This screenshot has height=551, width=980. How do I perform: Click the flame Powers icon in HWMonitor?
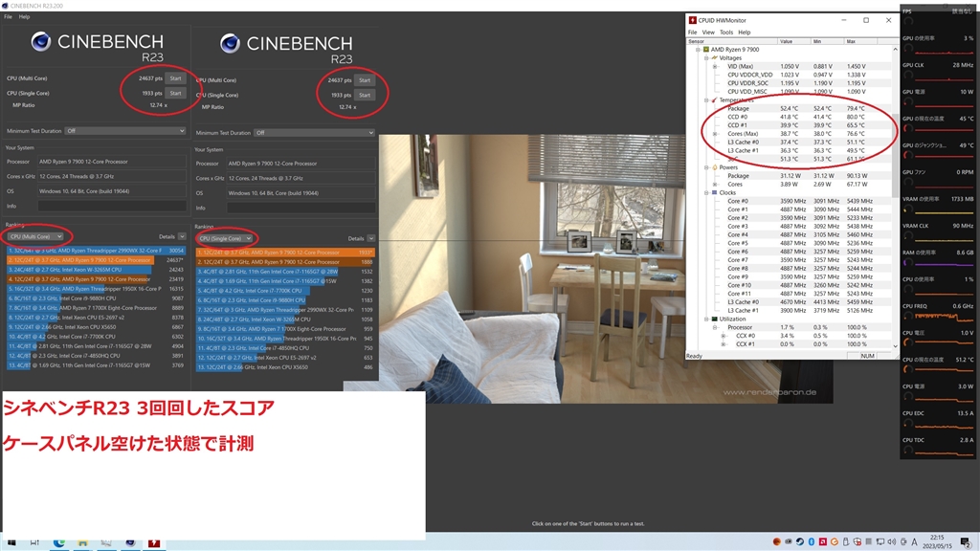point(714,167)
